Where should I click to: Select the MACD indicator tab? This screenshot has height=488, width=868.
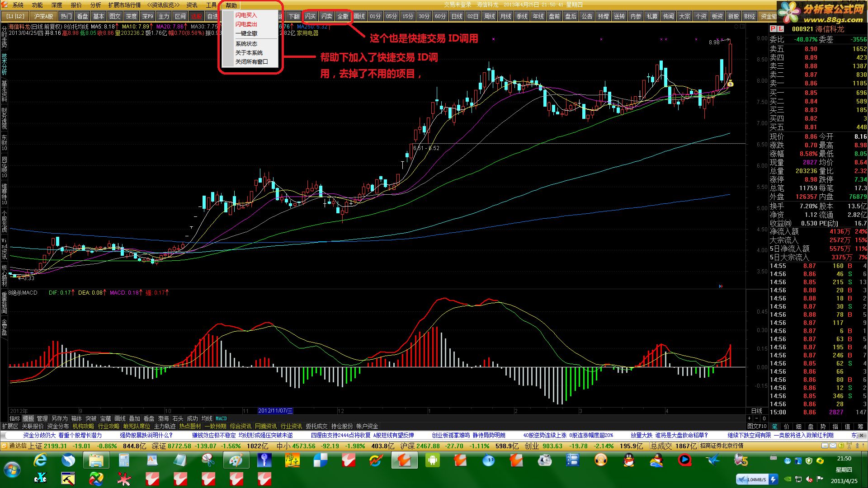(221, 419)
